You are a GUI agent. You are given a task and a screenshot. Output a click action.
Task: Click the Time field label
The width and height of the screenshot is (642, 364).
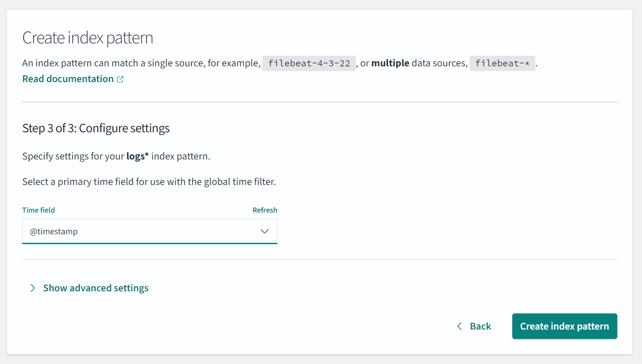(x=39, y=210)
